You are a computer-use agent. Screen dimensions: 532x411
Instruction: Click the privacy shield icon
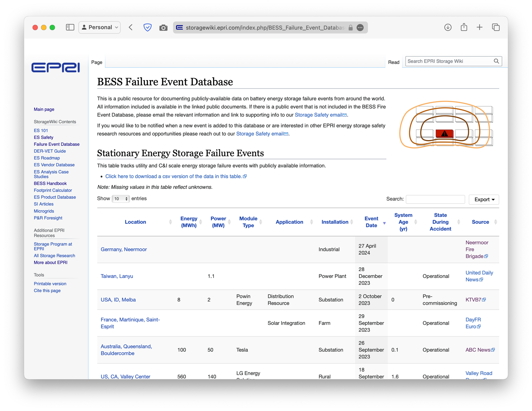(147, 27)
